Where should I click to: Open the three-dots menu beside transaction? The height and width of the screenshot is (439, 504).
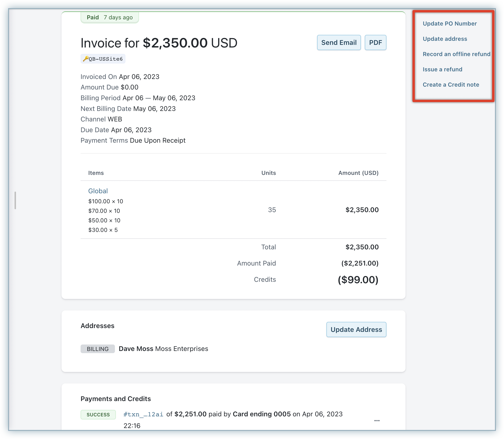coord(377,421)
